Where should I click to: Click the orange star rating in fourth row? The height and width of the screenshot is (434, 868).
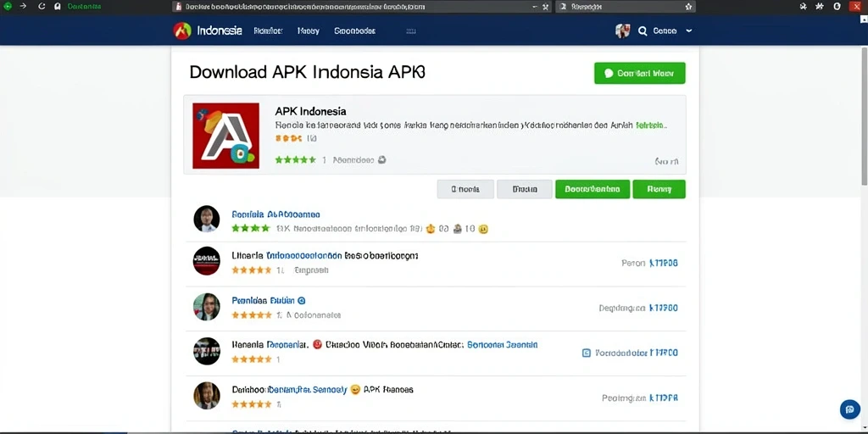click(252, 359)
